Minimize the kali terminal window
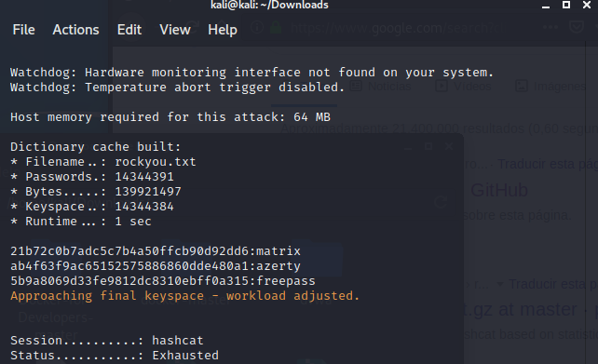The height and width of the screenshot is (364, 598). tap(546, 6)
